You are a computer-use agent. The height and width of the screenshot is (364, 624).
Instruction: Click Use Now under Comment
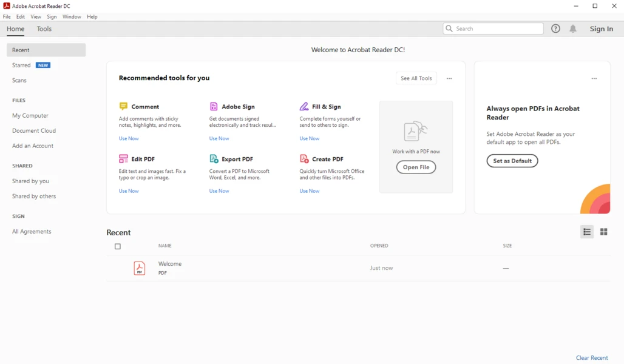pyautogui.click(x=129, y=138)
